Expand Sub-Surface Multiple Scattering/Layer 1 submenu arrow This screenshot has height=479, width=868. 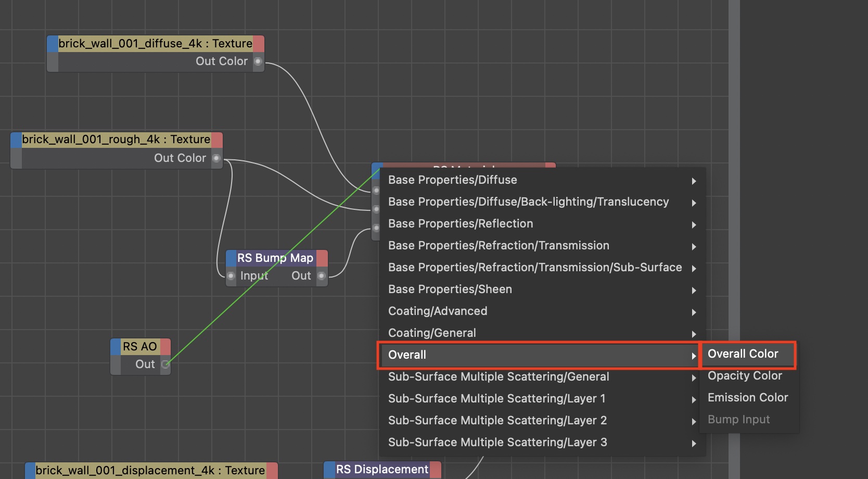pyautogui.click(x=694, y=400)
